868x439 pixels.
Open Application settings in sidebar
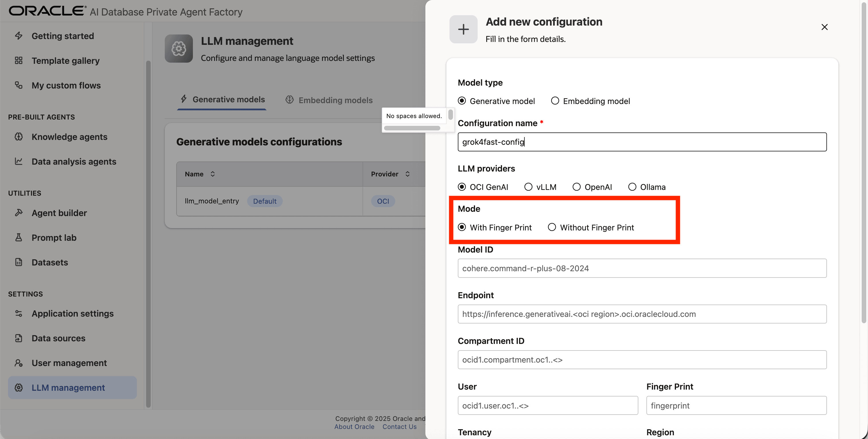tap(72, 313)
